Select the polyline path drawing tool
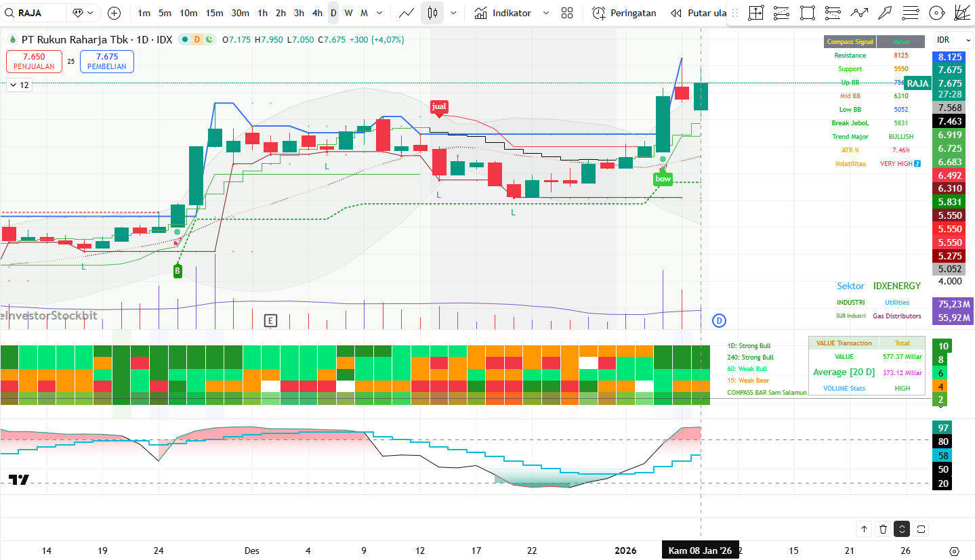This screenshot has width=975, height=560. (859, 13)
